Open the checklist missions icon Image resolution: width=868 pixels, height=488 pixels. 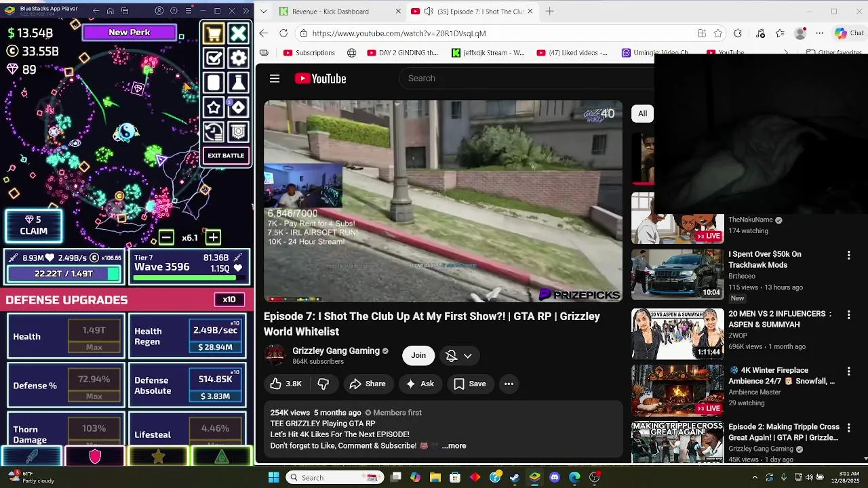point(214,58)
